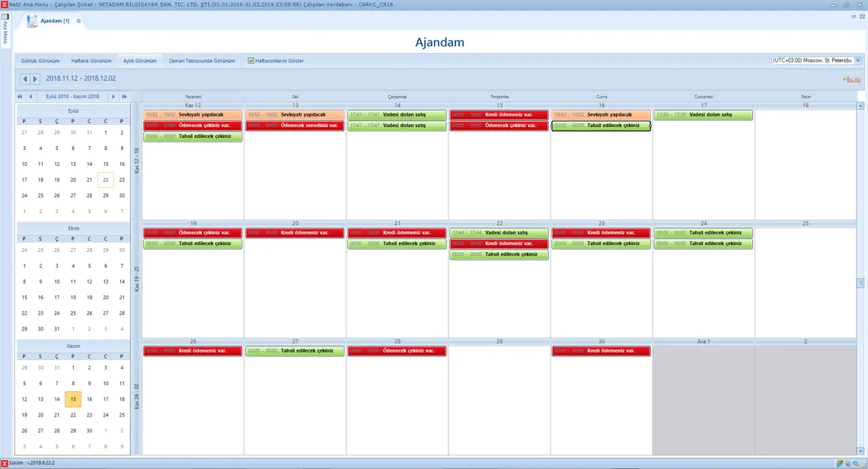Click the speech-bubble sync icon in the status bar
Image resolution: width=868 pixels, height=469 pixels.
click(856, 463)
